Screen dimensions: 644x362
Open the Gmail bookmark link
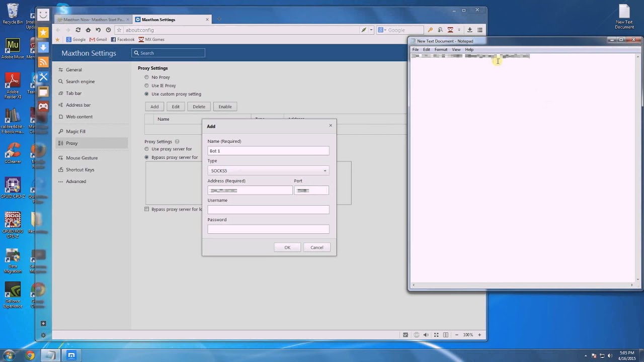click(x=98, y=39)
